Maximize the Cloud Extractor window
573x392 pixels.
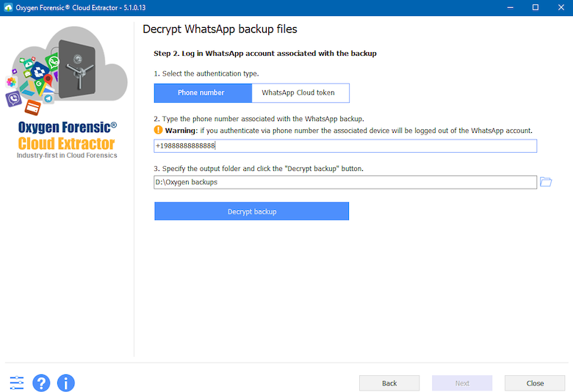point(536,7)
